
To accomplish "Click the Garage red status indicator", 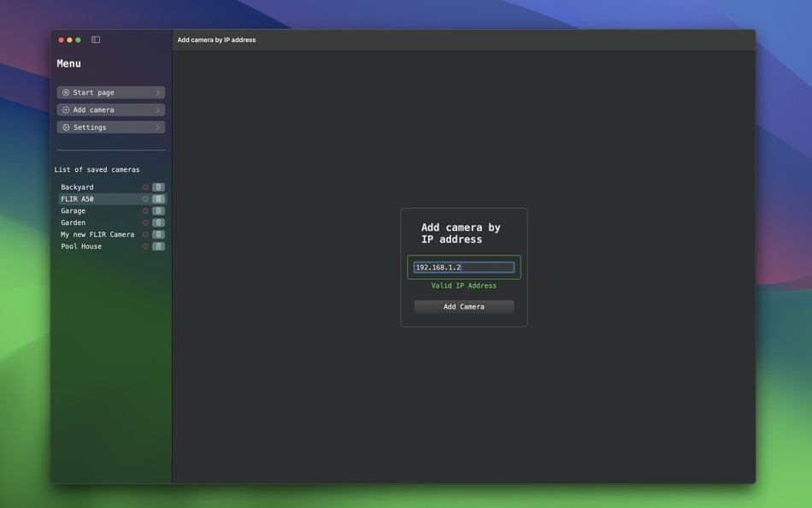I will 145,211.
